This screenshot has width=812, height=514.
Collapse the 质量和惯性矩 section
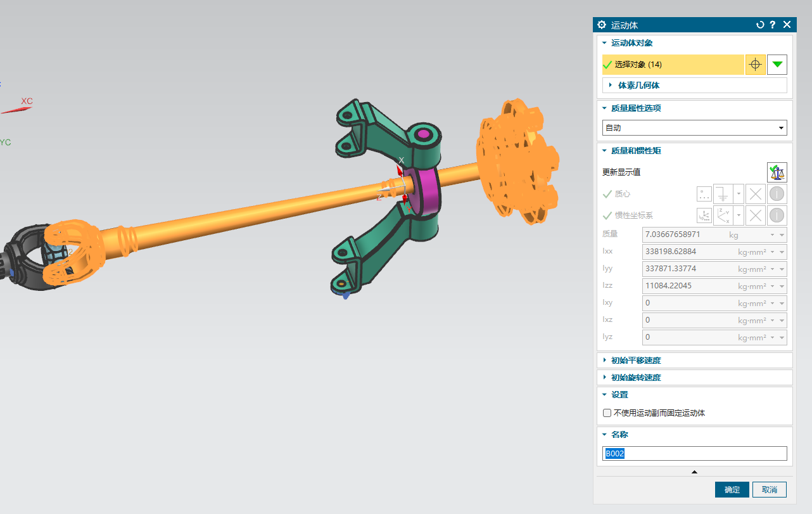[636, 151]
